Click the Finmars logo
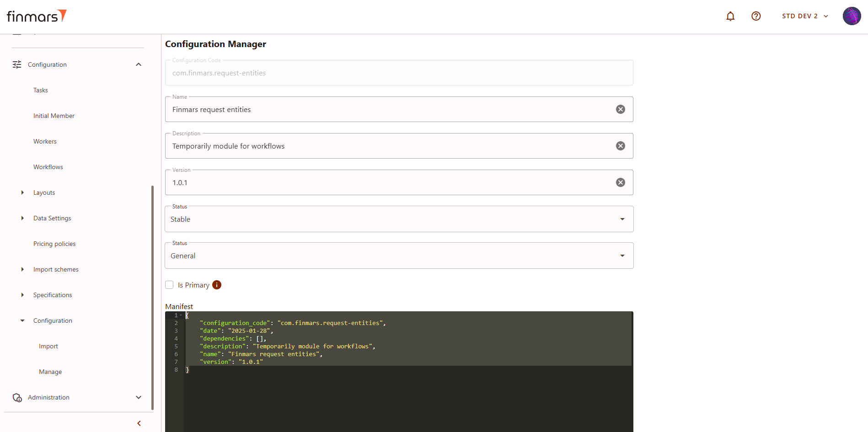Viewport: 868px width, 432px height. 37,16
